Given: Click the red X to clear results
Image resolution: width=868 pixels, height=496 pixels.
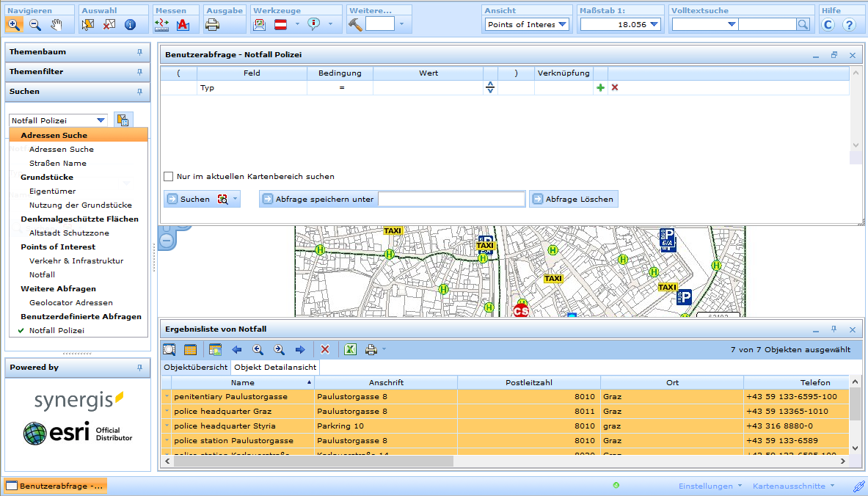Looking at the screenshot, I should [325, 349].
